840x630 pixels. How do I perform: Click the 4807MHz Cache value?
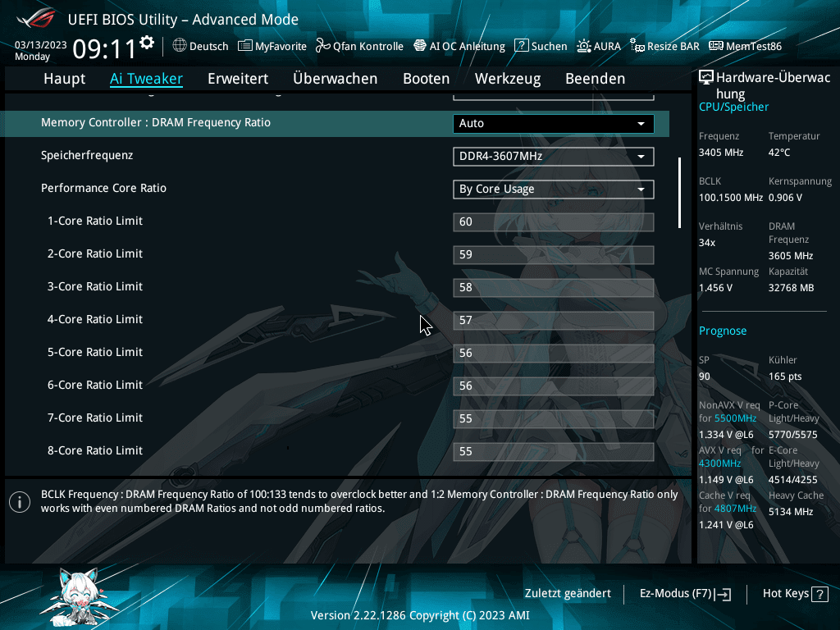click(735, 509)
